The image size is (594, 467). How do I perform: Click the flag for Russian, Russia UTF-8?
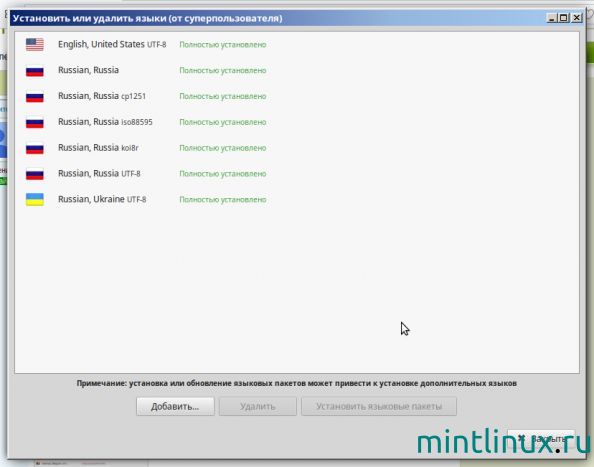coord(34,173)
